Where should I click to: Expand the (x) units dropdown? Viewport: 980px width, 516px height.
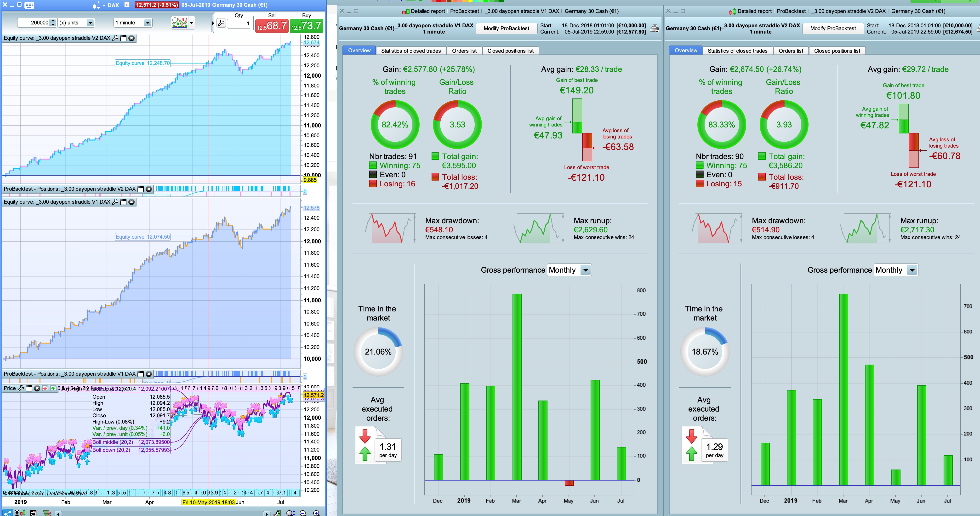pos(90,23)
